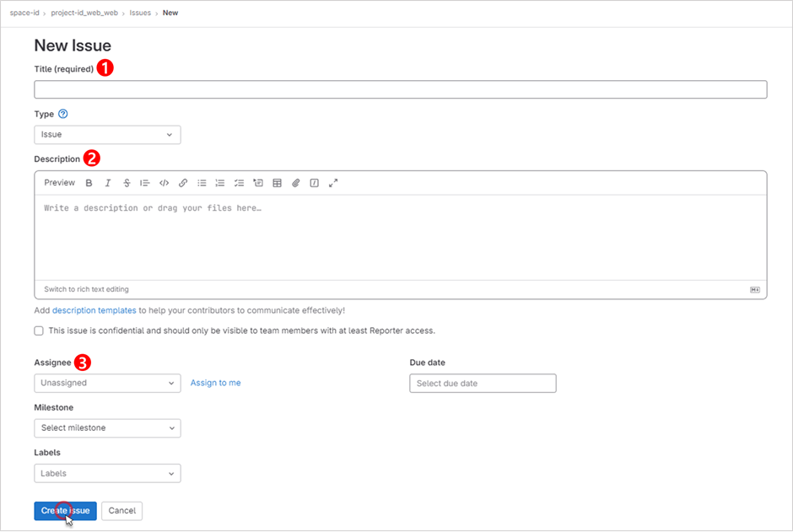This screenshot has height=532, width=793.
Task: Open the description templates link
Action: pos(94,310)
